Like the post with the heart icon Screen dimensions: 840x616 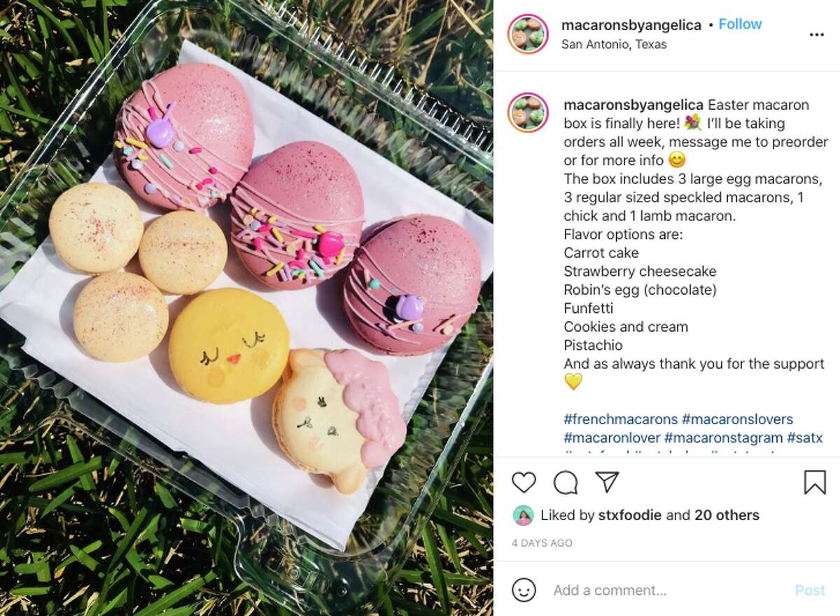coord(524,482)
